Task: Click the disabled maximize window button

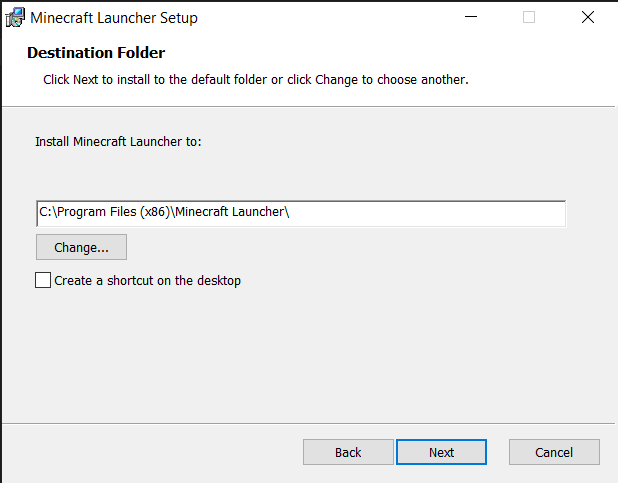Action: click(529, 17)
